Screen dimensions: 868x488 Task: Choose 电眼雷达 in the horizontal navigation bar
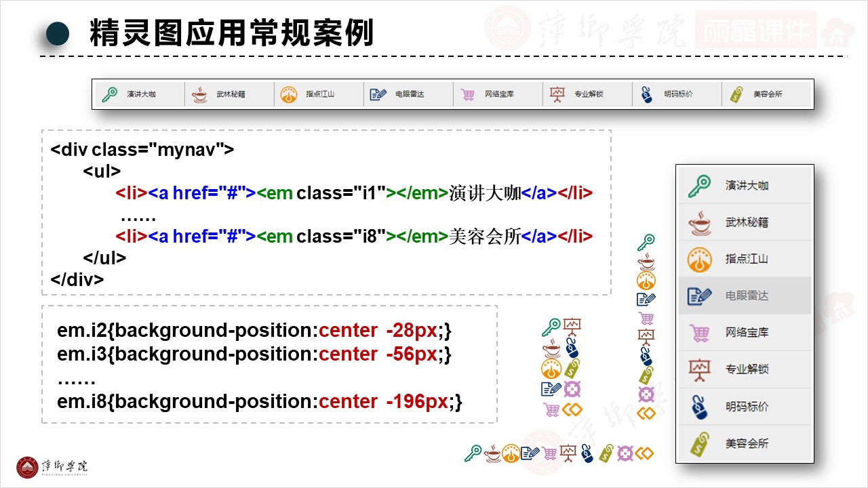410,95
